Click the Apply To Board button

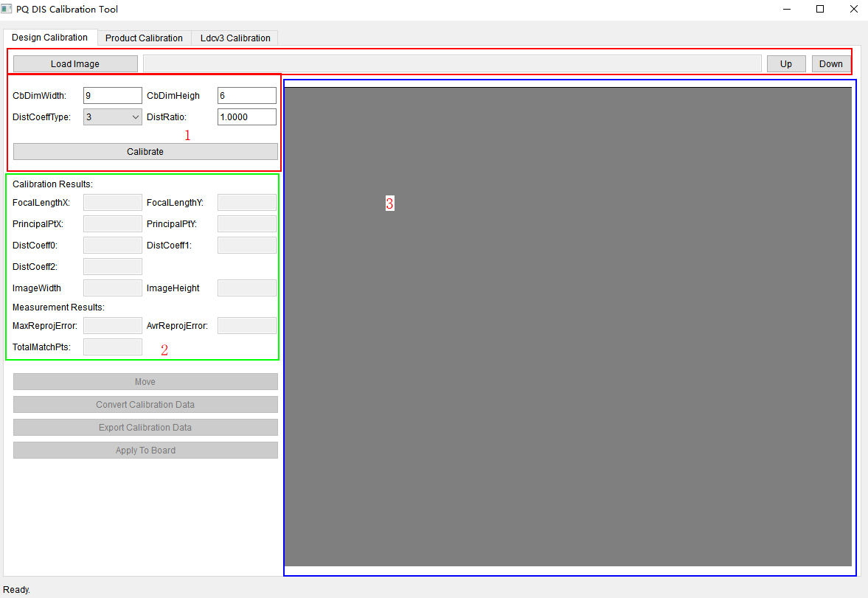point(145,451)
